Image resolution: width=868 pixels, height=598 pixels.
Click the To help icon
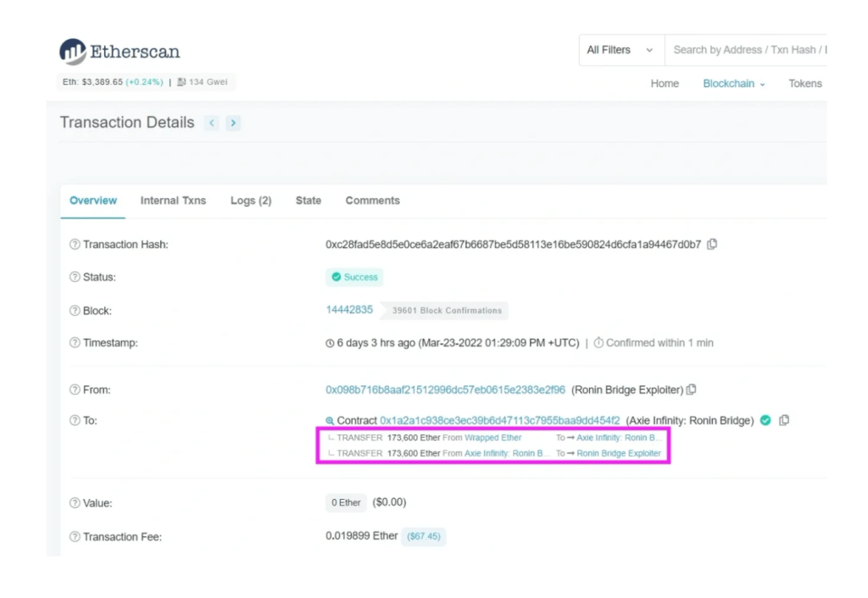[x=75, y=420]
